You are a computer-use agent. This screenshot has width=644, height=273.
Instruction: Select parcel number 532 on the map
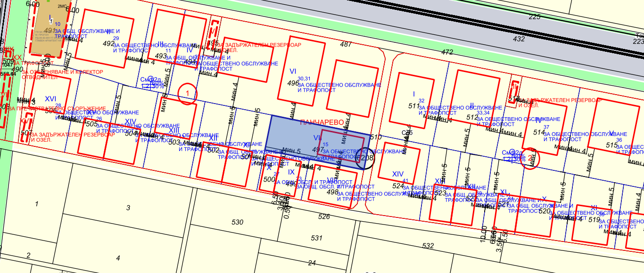[428, 246]
